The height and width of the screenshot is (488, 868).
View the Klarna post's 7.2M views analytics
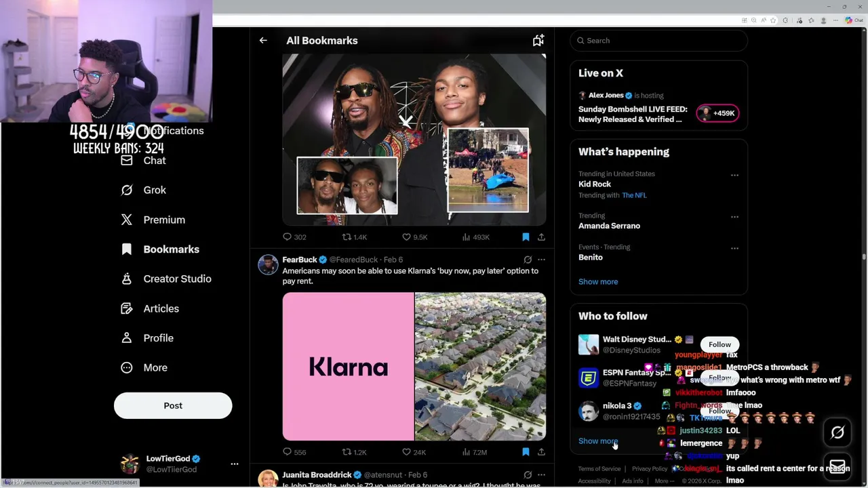(x=475, y=452)
